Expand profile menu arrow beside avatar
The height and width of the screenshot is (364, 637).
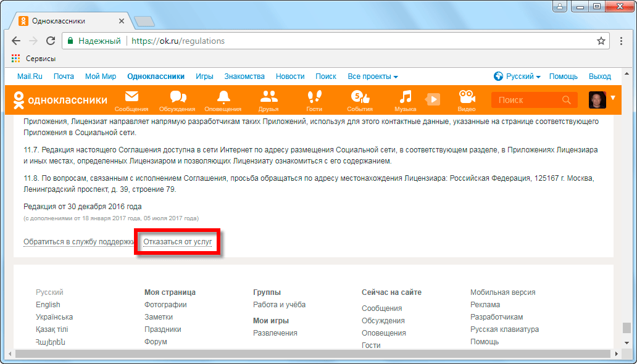tap(613, 98)
